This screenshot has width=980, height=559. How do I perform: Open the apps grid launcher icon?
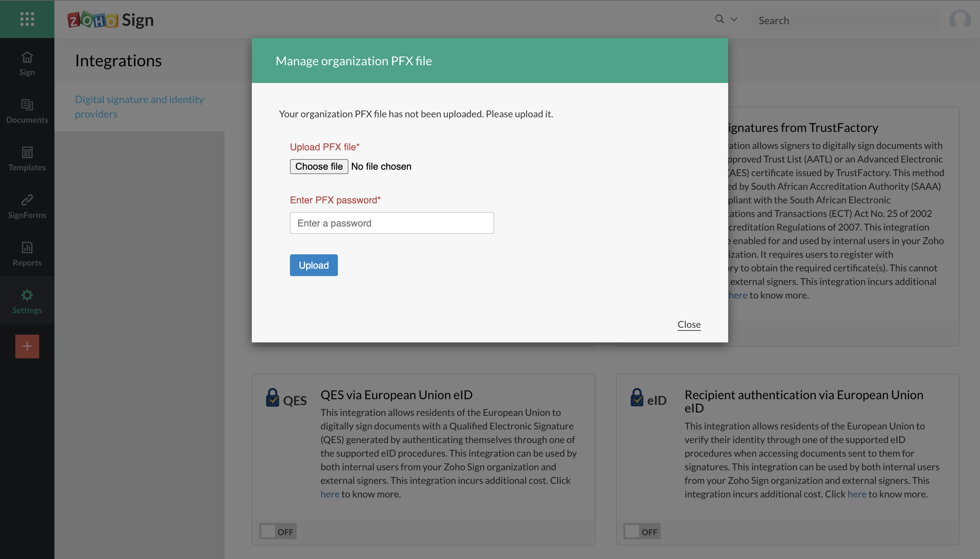[27, 19]
